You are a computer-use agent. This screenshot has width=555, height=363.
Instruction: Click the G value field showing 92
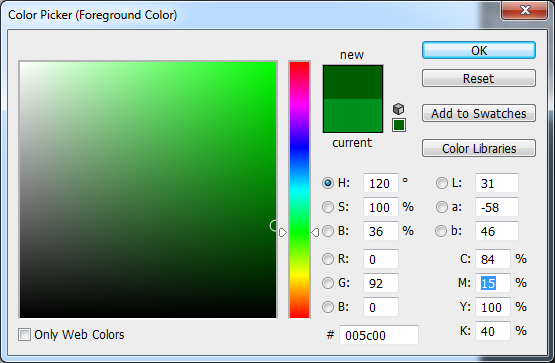[381, 283]
